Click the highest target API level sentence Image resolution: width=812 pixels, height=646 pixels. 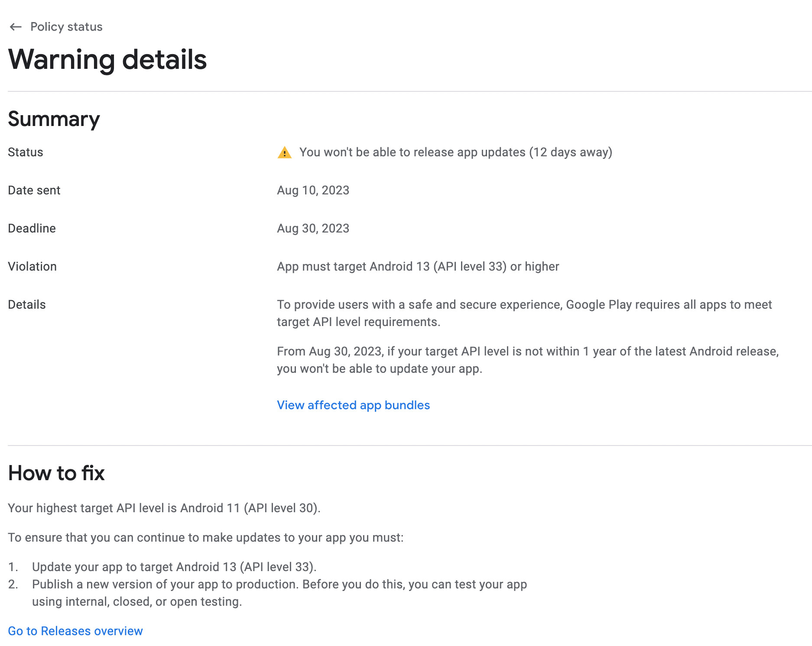[164, 508]
